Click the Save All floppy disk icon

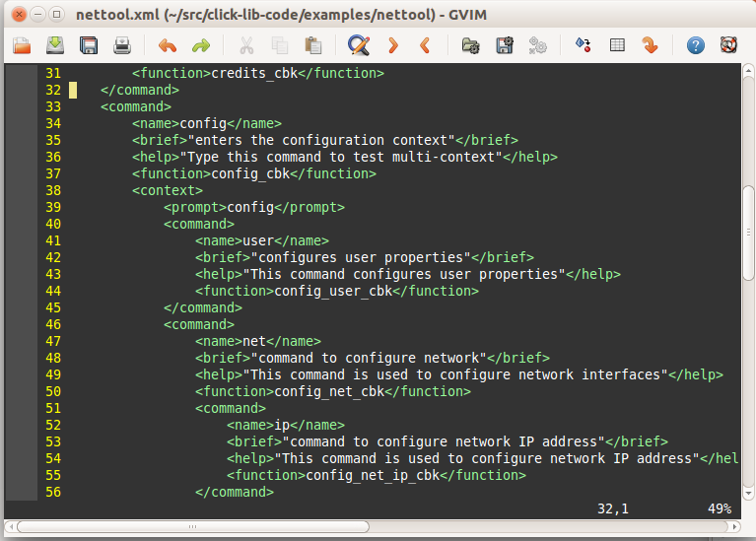[89, 45]
